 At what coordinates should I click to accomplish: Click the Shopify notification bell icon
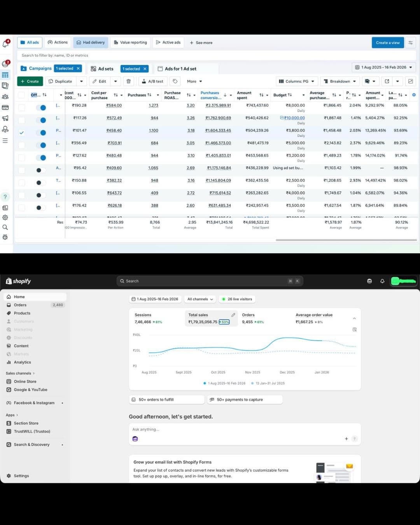pos(382,281)
